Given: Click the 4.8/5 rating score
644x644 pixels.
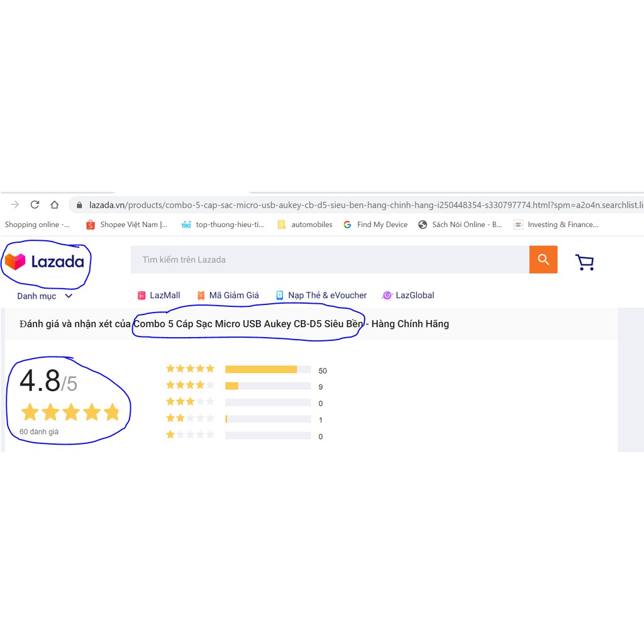Looking at the screenshot, I should pos(48,380).
